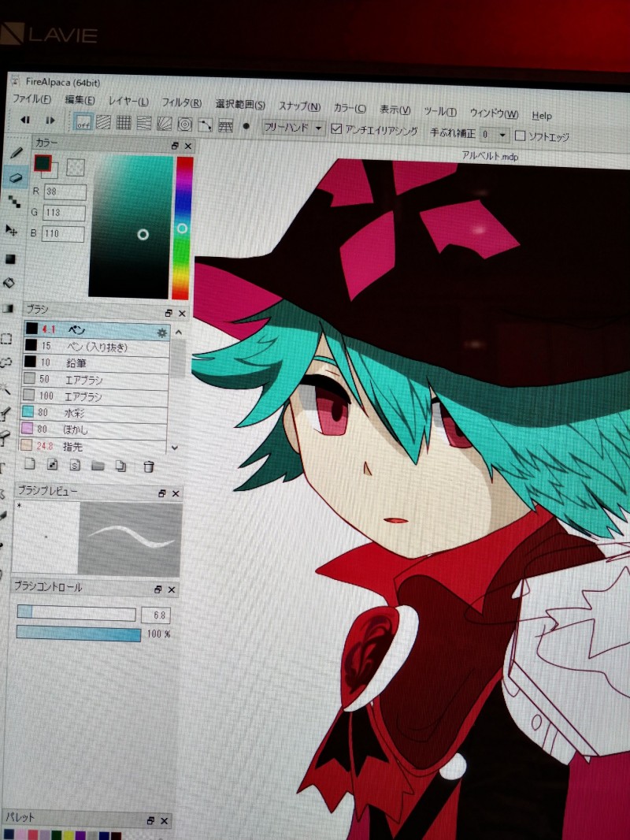Open the 手ぶれ補正 value dropdown
The width and height of the screenshot is (630, 840).
pyautogui.click(x=494, y=135)
